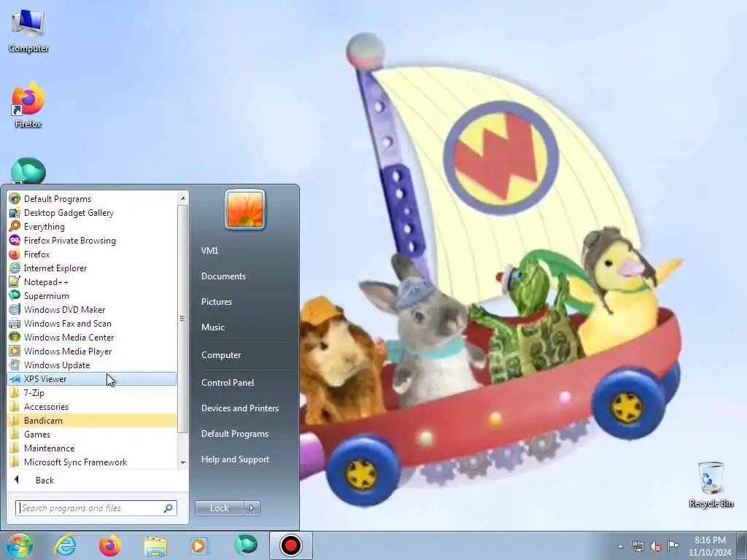The height and width of the screenshot is (560, 747).
Task: Open Devices and Printers
Action: click(x=239, y=408)
